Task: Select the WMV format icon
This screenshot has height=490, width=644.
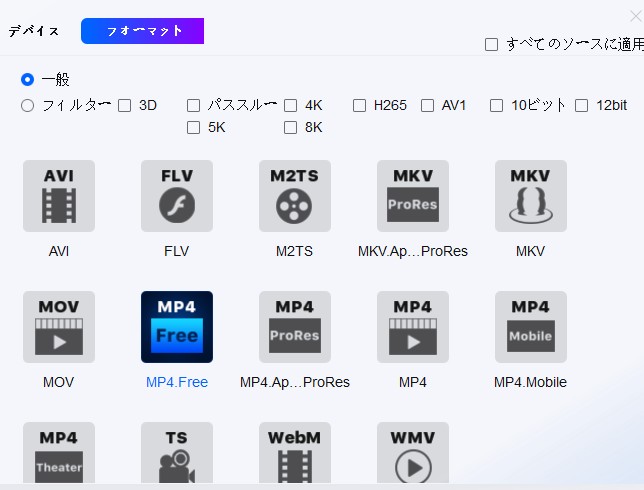Action: click(413, 453)
